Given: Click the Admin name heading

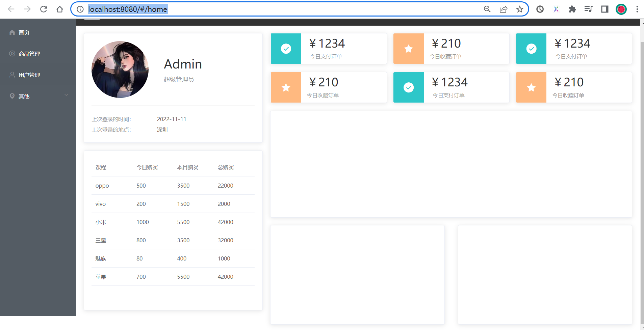Looking at the screenshot, I should pyautogui.click(x=183, y=64).
